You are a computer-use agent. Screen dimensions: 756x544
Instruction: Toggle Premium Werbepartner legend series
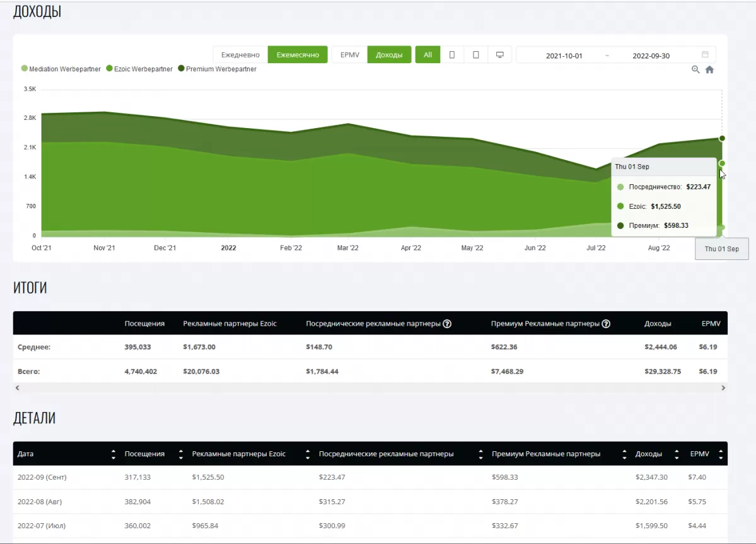(x=217, y=69)
